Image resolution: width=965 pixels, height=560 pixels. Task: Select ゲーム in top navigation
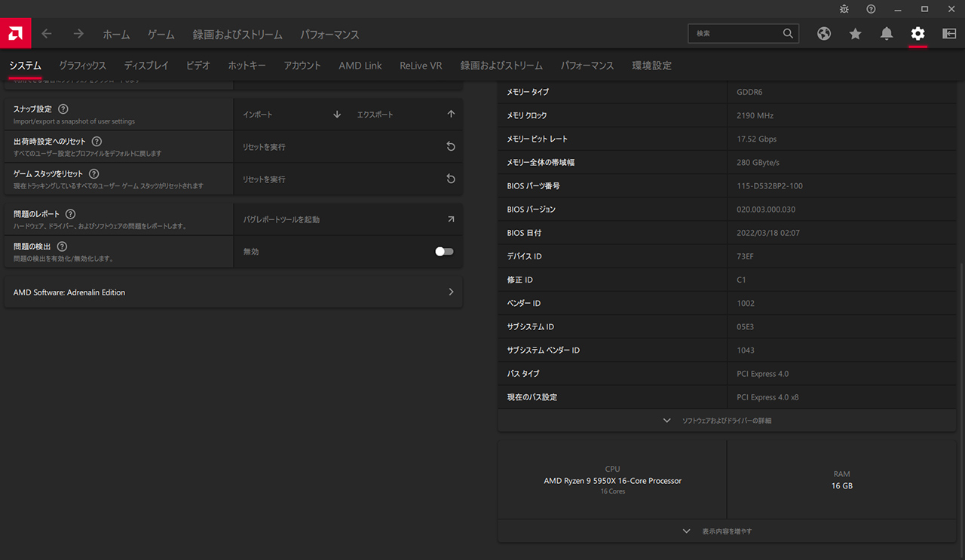(161, 35)
